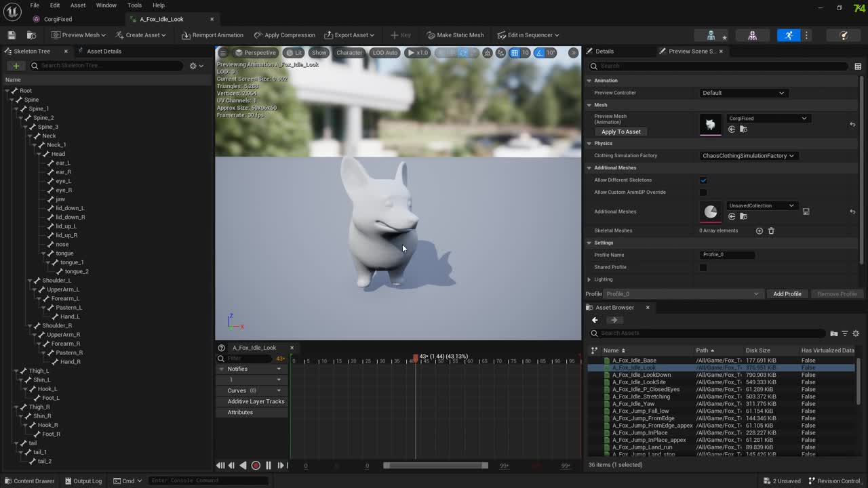Switch to the Skeleton editing mode icon
Viewport: 868px width, 488px height.
[x=711, y=35]
